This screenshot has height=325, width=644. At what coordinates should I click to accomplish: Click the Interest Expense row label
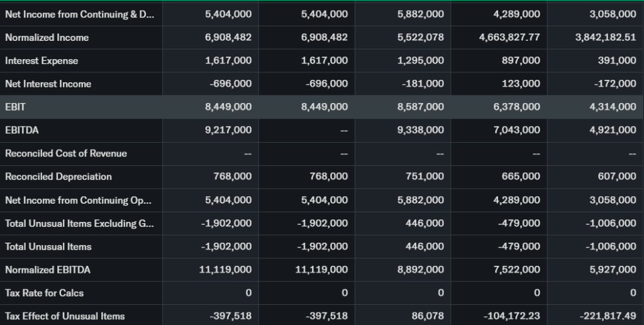coord(42,61)
